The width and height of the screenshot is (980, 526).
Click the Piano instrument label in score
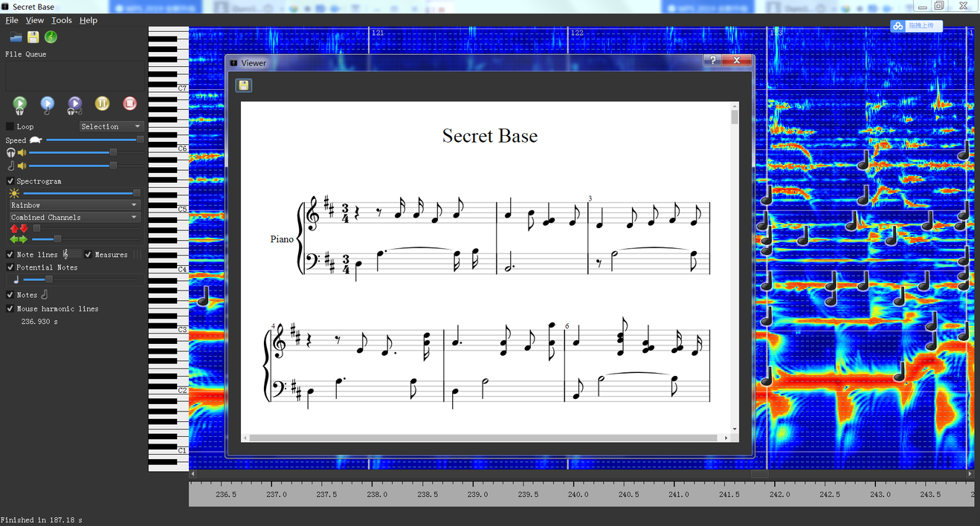282,239
